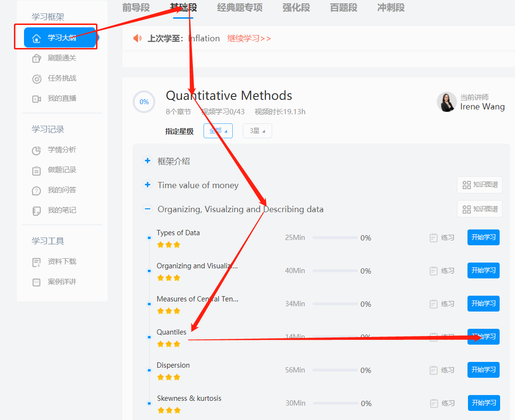Click the 学情分析 pie chart icon
Image resolution: width=515 pixels, height=420 pixels.
click(x=36, y=150)
